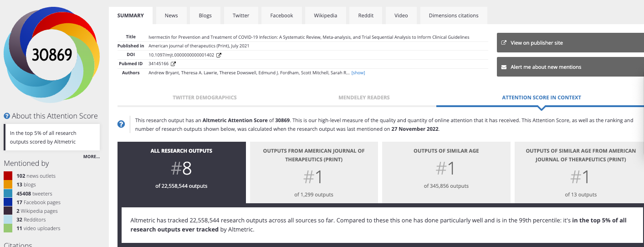This screenshot has width=644, height=247.
Task: Click the orange blogs color square
Action: [8, 185]
